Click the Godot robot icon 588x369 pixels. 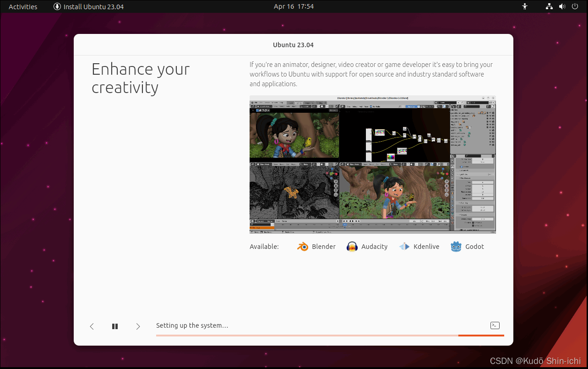pos(456,247)
